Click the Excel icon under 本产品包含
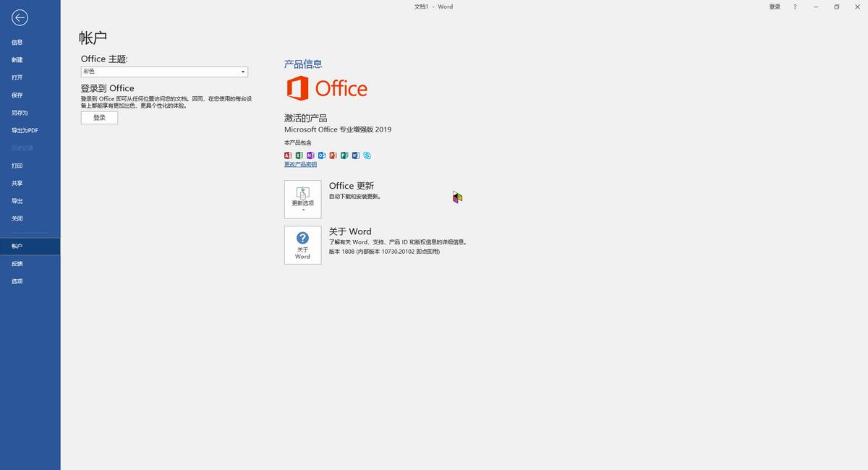868x470 pixels. point(298,155)
